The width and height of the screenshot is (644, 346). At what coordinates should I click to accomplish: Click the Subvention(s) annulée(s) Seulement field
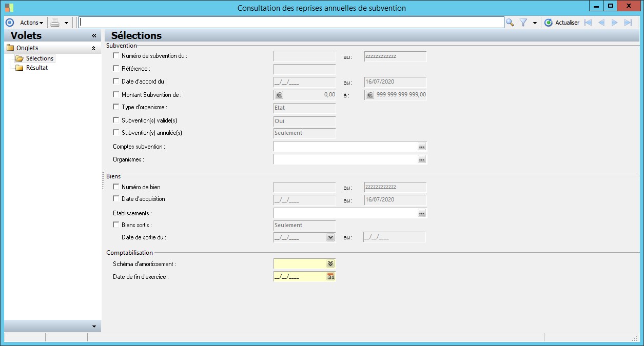[x=305, y=133]
